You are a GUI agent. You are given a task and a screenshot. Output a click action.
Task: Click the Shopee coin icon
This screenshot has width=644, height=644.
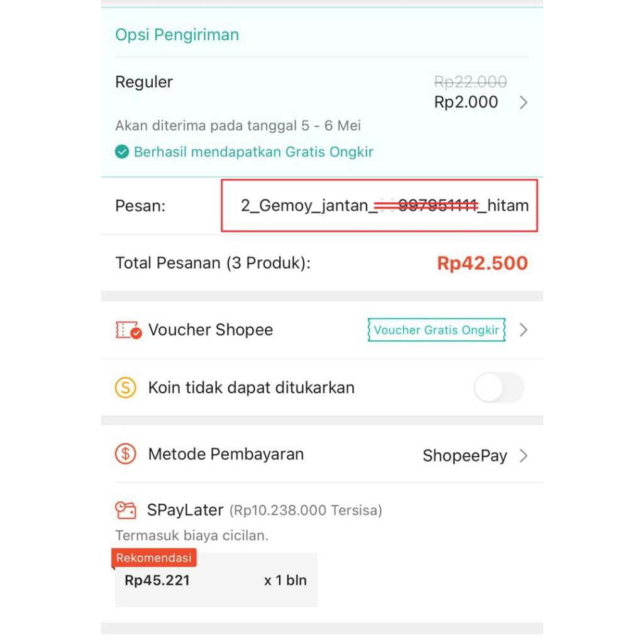tap(125, 387)
